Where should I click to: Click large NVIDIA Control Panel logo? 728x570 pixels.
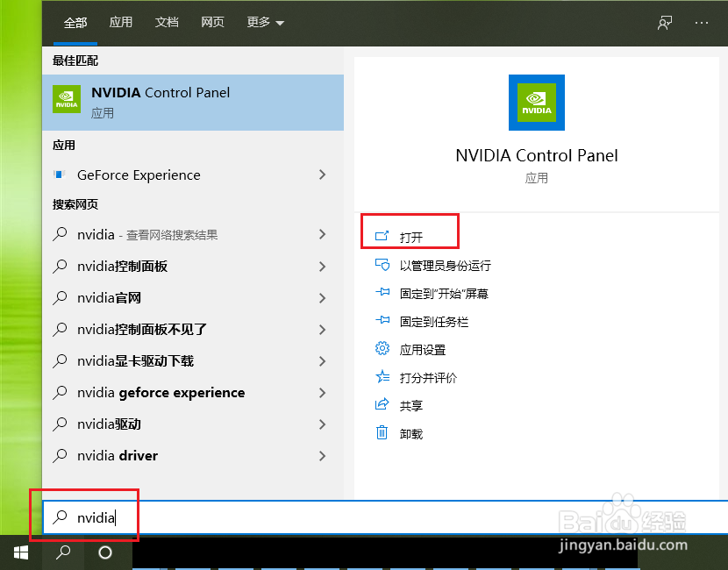[x=537, y=102]
